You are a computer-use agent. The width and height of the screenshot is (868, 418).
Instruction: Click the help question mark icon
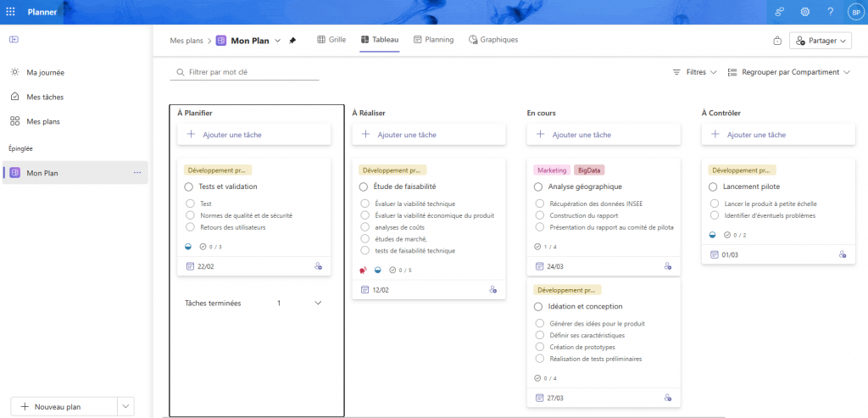(x=830, y=12)
